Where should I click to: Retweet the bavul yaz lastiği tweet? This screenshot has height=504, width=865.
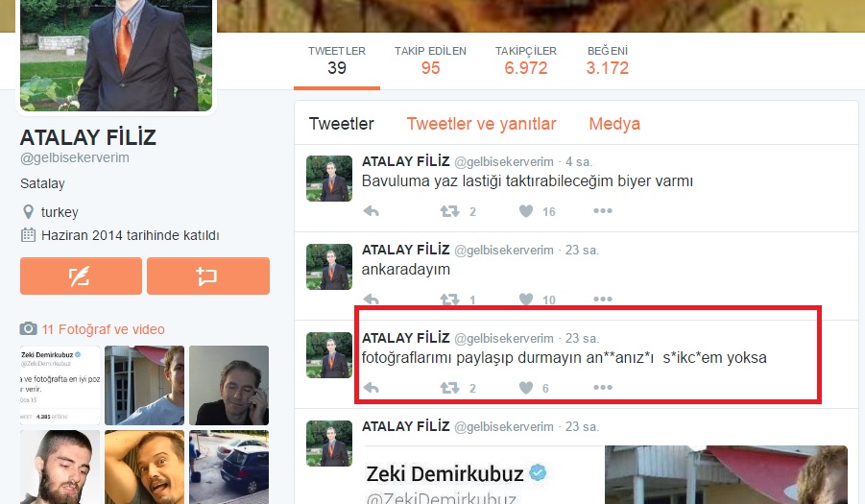point(449,211)
